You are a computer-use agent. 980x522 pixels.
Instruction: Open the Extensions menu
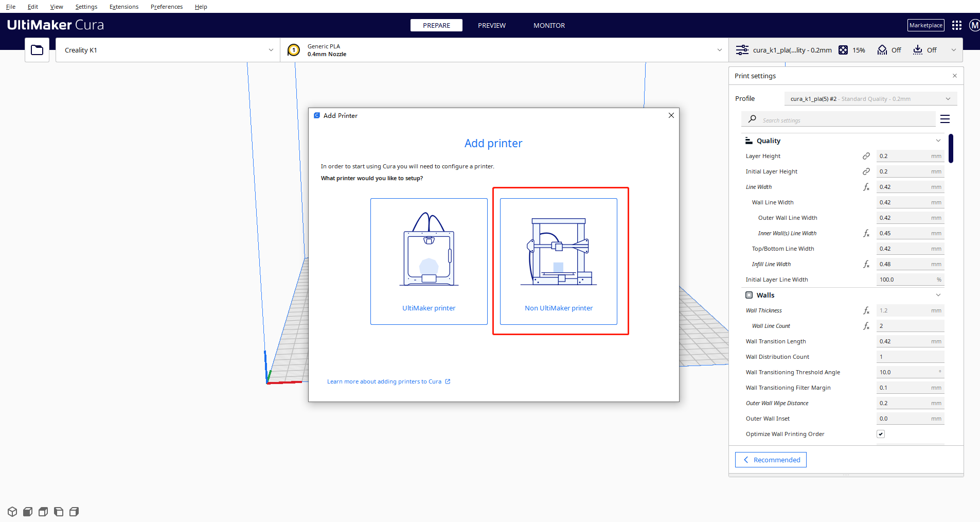click(124, 7)
